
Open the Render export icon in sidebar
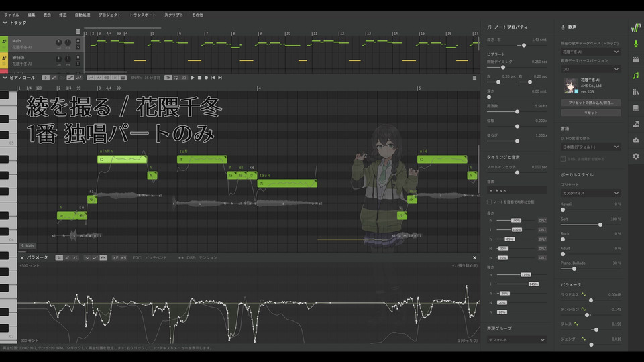635,123
